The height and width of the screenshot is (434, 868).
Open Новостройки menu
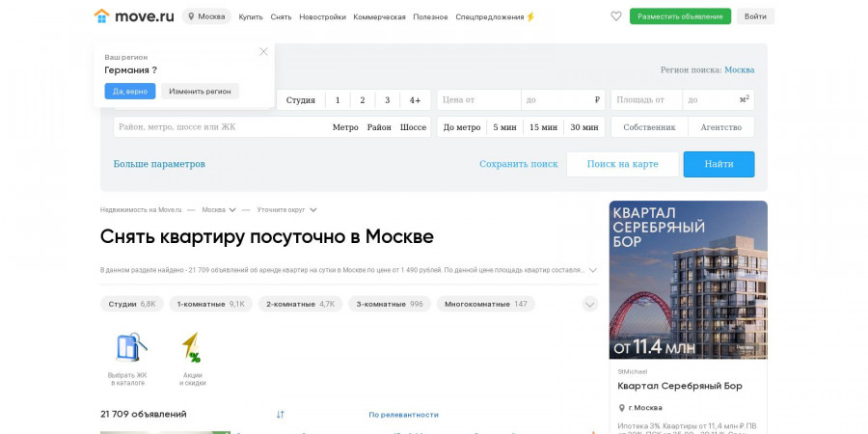click(323, 16)
